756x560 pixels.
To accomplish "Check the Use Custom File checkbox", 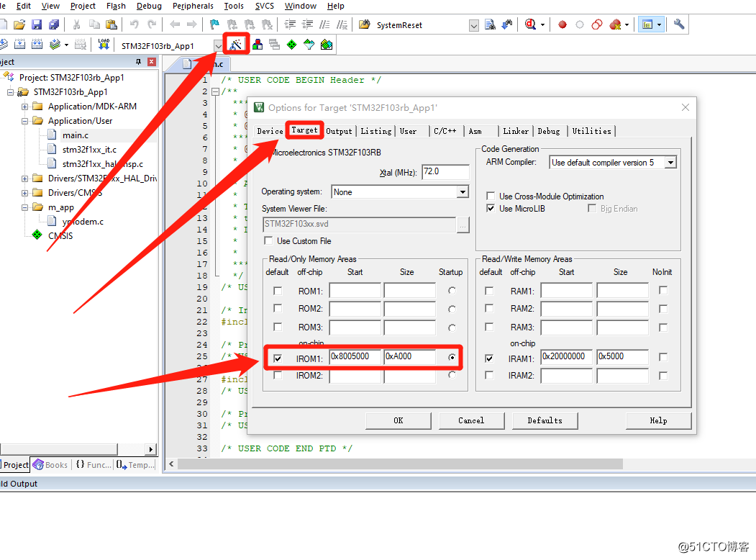I will tap(268, 240).
